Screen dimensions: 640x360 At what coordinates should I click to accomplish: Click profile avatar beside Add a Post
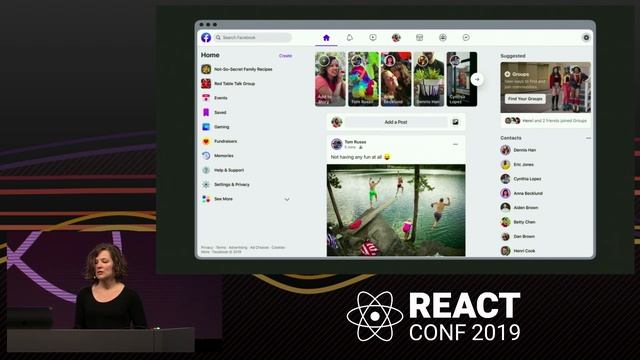click(336, 122)
